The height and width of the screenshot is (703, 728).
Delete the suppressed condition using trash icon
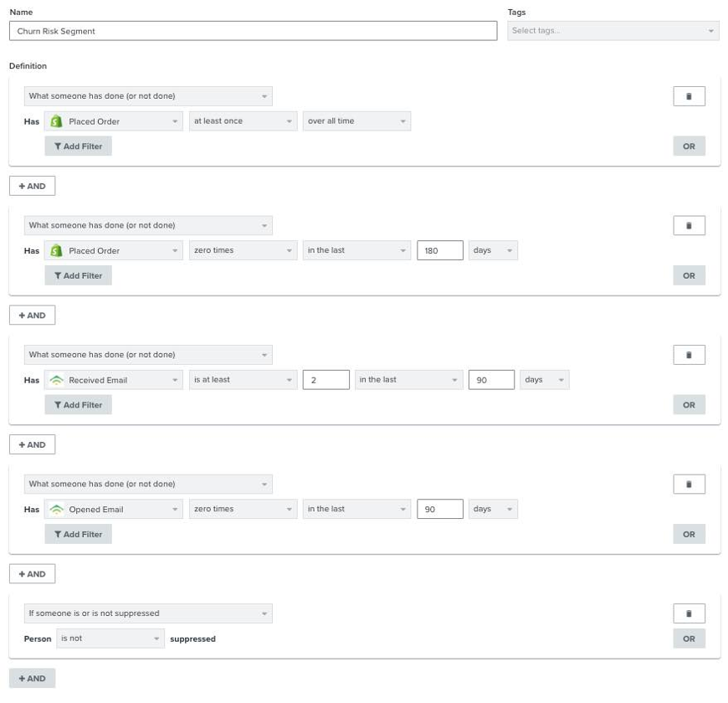coord(689,613)
